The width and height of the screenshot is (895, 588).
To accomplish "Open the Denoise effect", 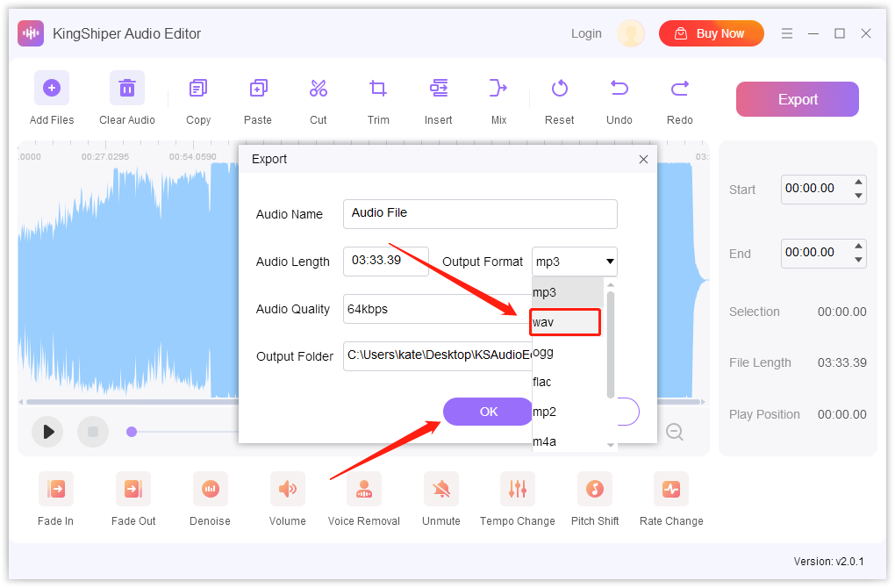I will coord(210,489).
